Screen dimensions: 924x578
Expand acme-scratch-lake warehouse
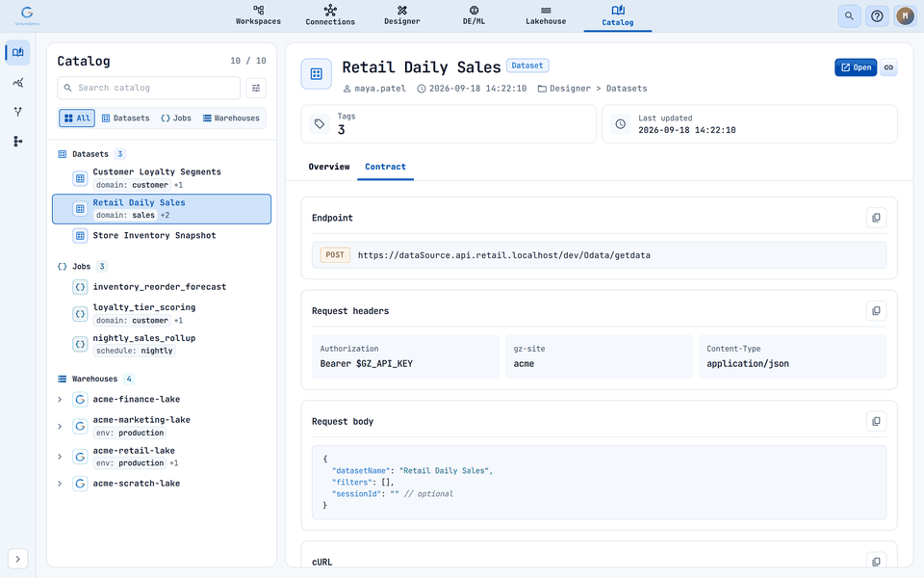(x=60, y=484)
